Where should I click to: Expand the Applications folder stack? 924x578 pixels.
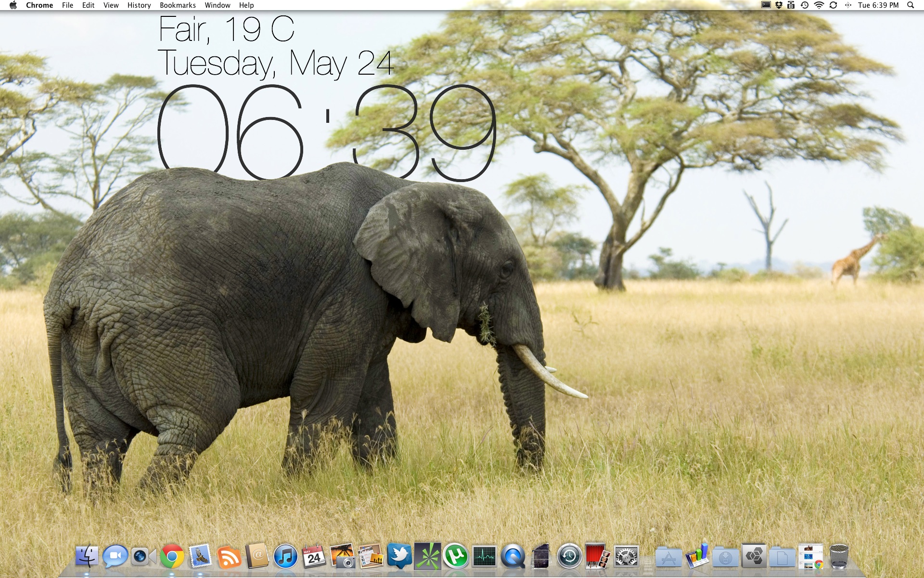[x=668, y=558]
